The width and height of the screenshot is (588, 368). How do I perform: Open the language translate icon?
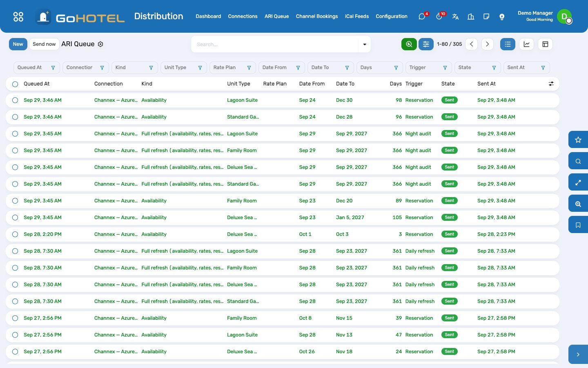[455, 16]
